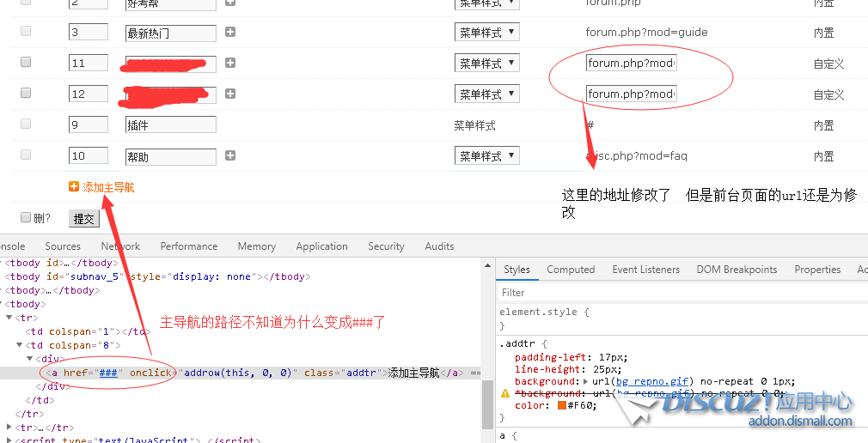The width and height of the screenshot is (868, 443).
Task: Open the 菜单样式 dropdown for 最新热门
Action: 486,33
